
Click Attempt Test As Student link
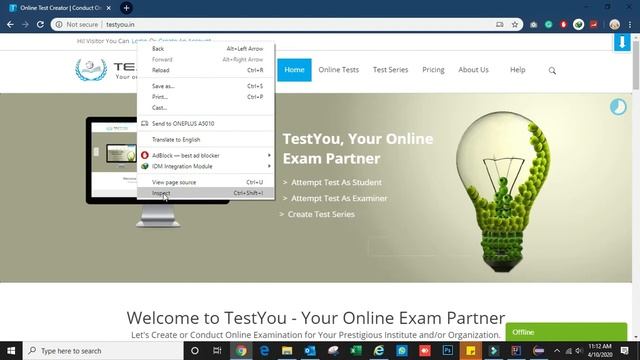pyautogui.click(x=336, y=182)
